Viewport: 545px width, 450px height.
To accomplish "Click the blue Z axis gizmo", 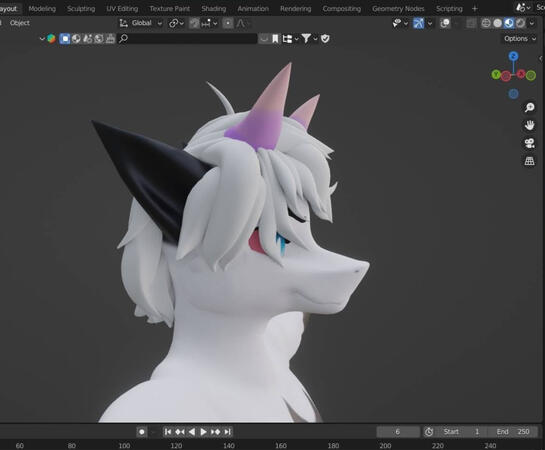I will point(513,56).
